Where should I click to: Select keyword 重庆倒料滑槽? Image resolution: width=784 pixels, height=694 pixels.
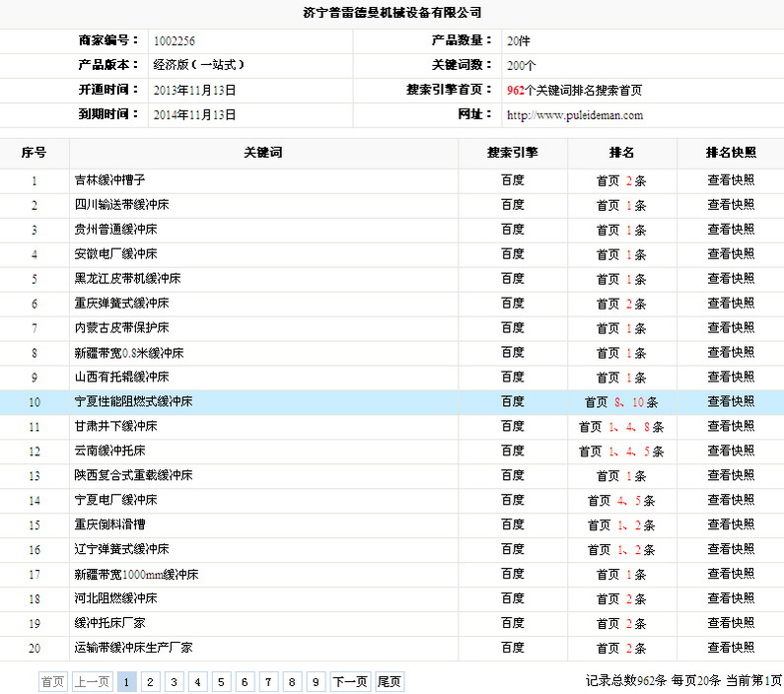click(x=110, y=524)
